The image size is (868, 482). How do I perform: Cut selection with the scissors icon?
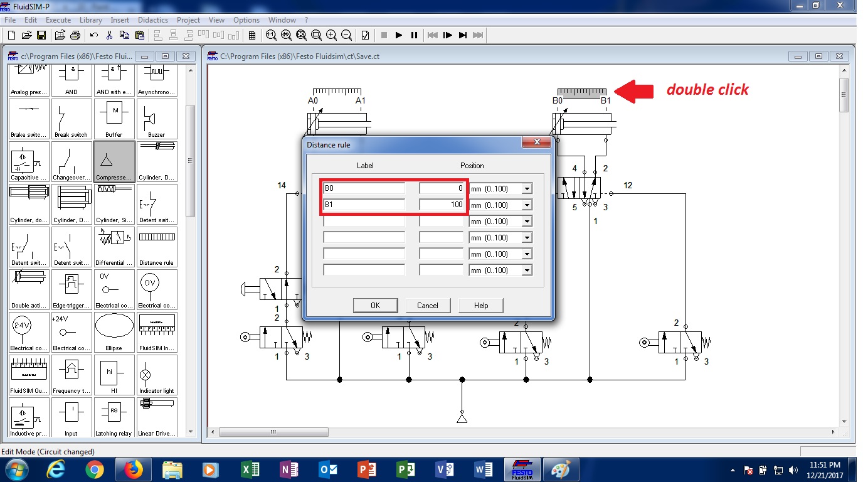click(x=109, y=35)
